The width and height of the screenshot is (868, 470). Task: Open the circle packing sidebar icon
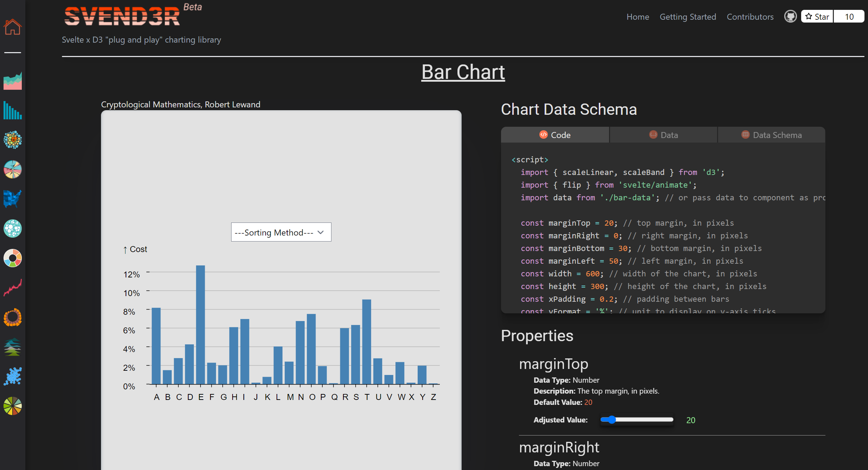click(x=13, y=228)
